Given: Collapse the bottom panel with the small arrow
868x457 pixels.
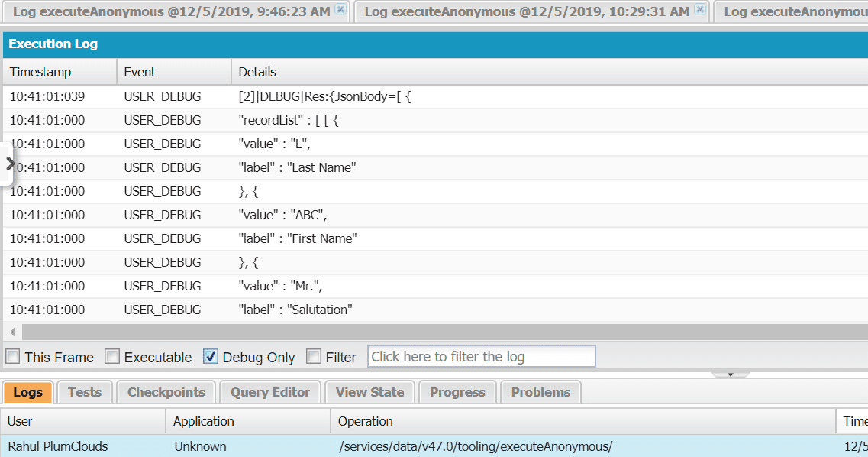Looking at the screenshot, I should (731, 374).
